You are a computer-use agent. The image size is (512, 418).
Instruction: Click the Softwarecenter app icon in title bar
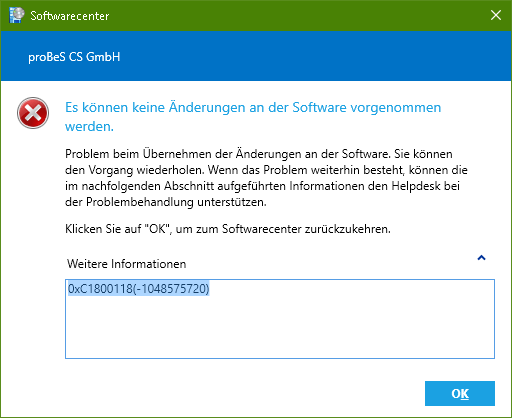pos(16,15)
